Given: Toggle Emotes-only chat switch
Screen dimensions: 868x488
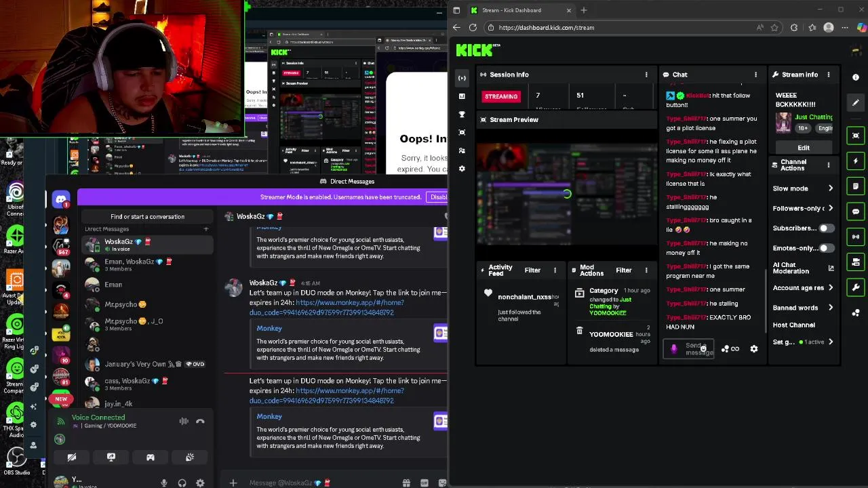Looking at the screenshot, I should coord(826,248).
